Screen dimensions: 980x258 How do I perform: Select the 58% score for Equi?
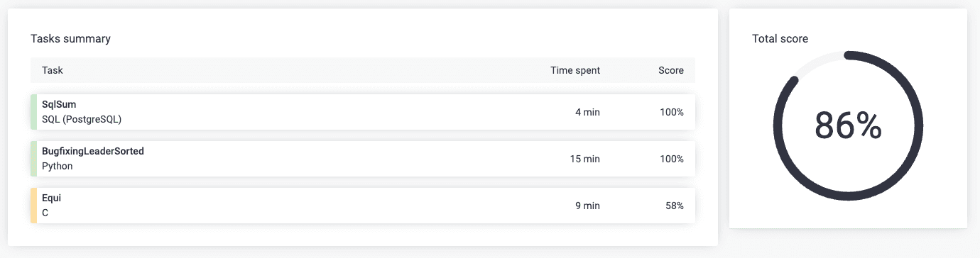point(675,206)
